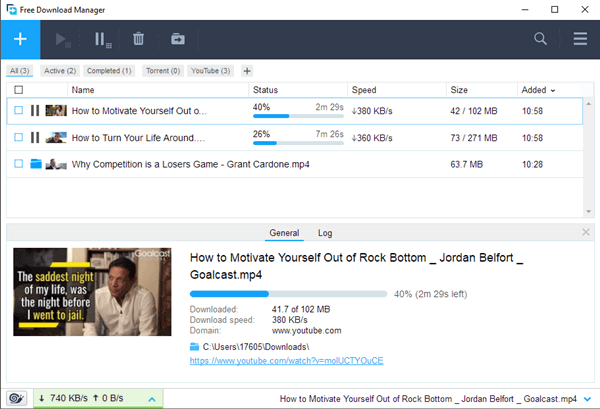
Task: Check the Why Competition is a Losers Game row
Action: (18, 163)
